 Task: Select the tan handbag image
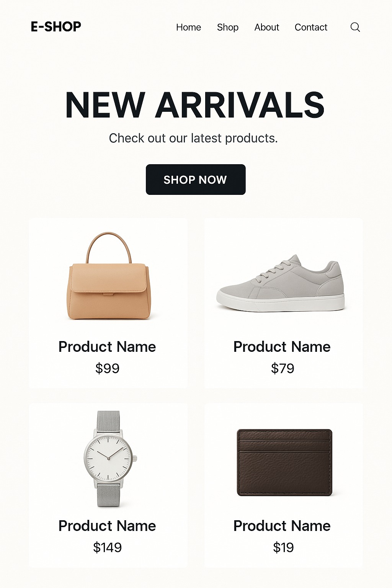(109, 276)
